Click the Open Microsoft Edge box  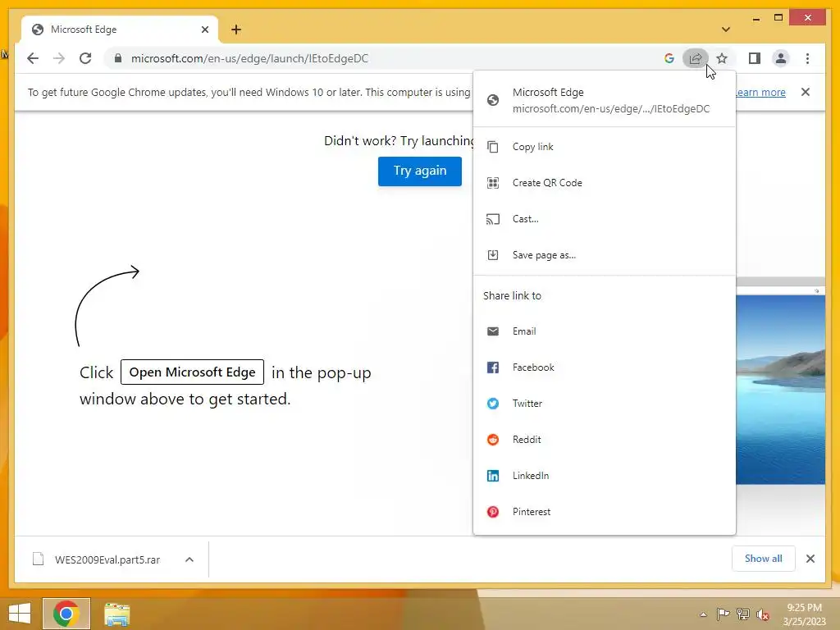click(192, 372)
